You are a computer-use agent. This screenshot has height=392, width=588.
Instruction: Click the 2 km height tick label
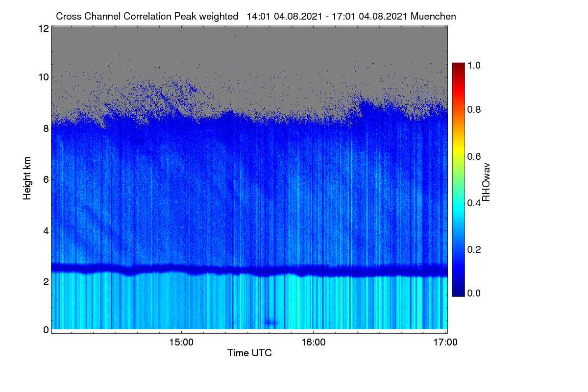click(x=46, y=281)
